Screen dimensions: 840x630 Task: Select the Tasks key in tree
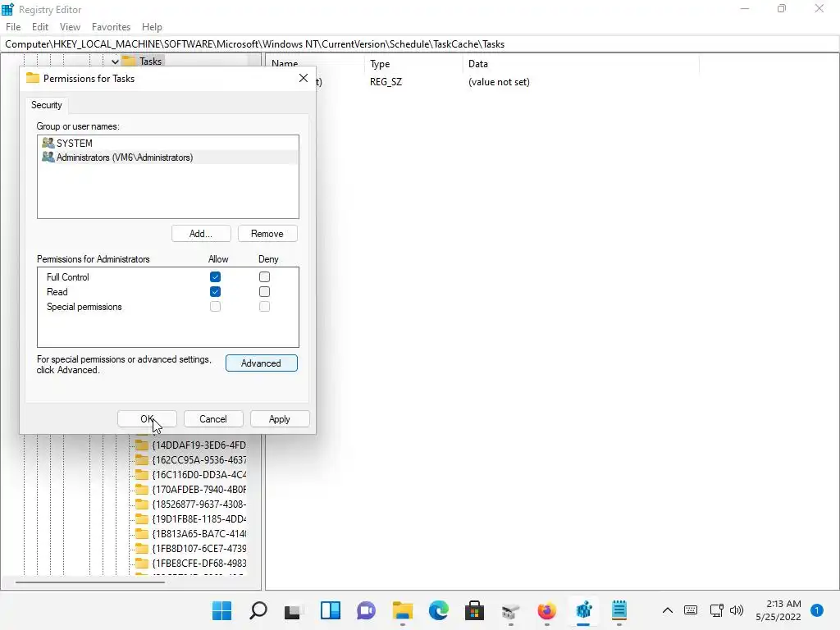[150, 61]
